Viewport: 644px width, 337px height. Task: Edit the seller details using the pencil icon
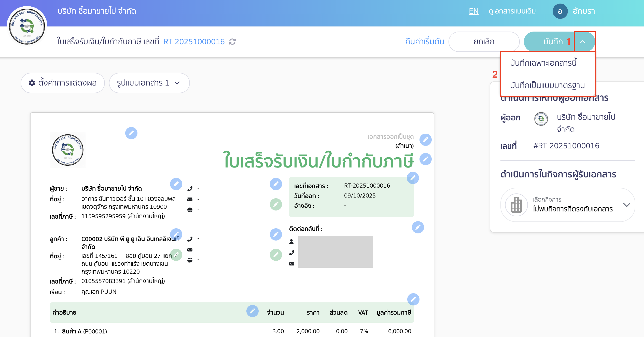tap(176, 184)
